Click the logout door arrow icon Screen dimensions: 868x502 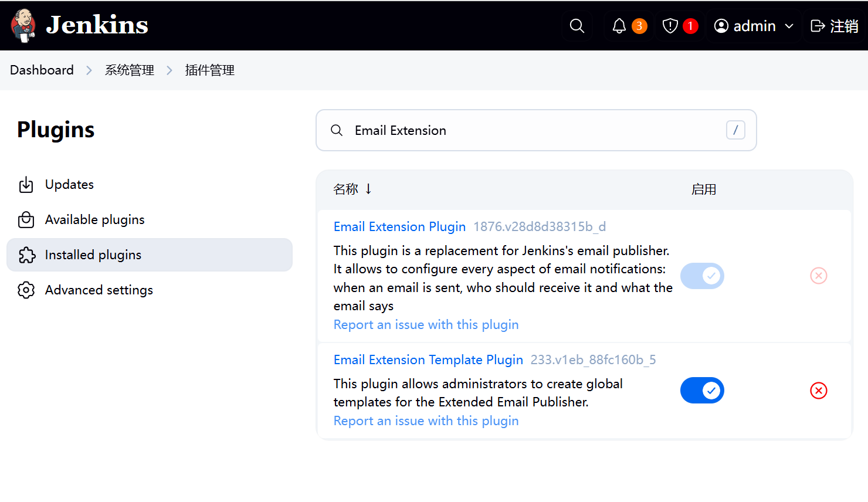818,26
